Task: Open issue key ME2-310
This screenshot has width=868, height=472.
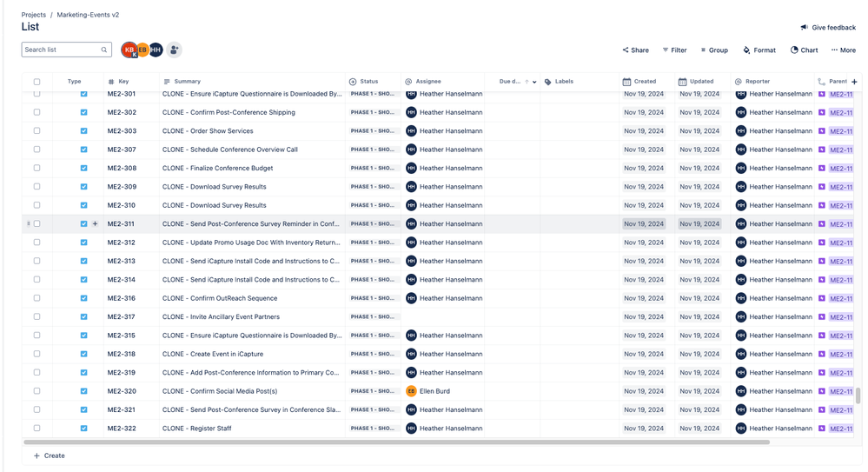Action: (x=122, y=205)
